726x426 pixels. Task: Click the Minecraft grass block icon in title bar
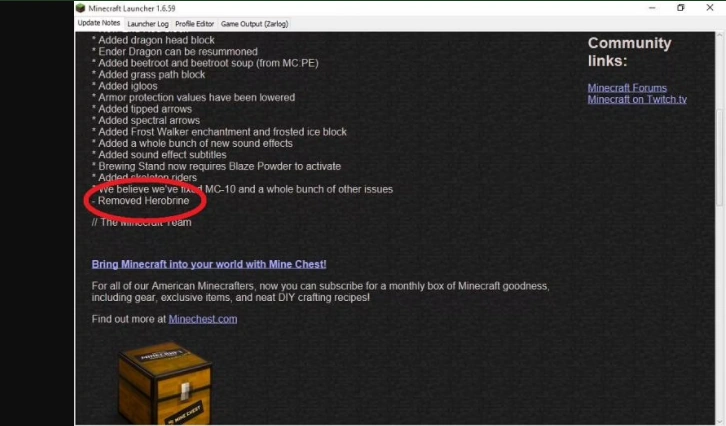click(x=81, y=8)
